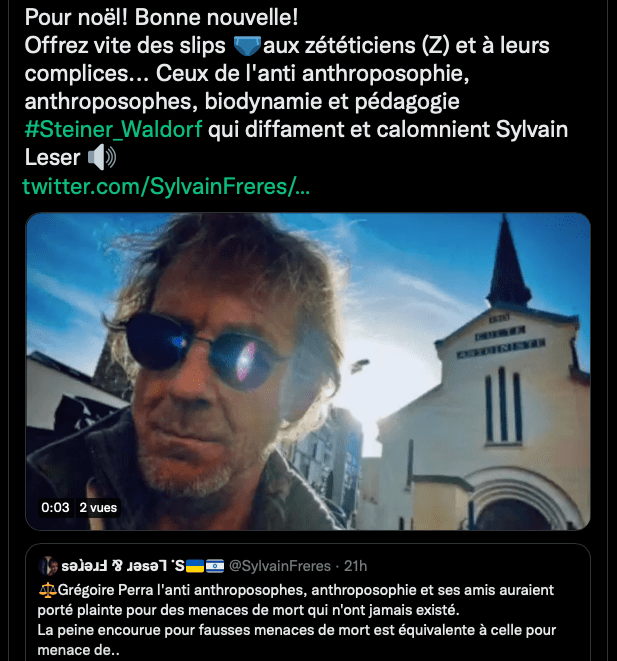The height and width of the screenshot is (661, 617).
Task: Open the quoted tweet via 21h timestamp
Action: [x=355, y=566]
